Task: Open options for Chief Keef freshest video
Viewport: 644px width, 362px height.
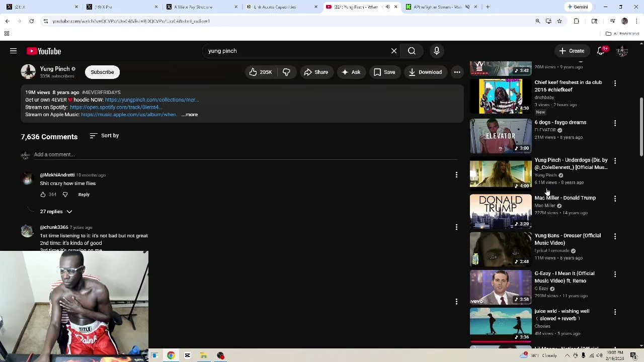Action: 615,83
